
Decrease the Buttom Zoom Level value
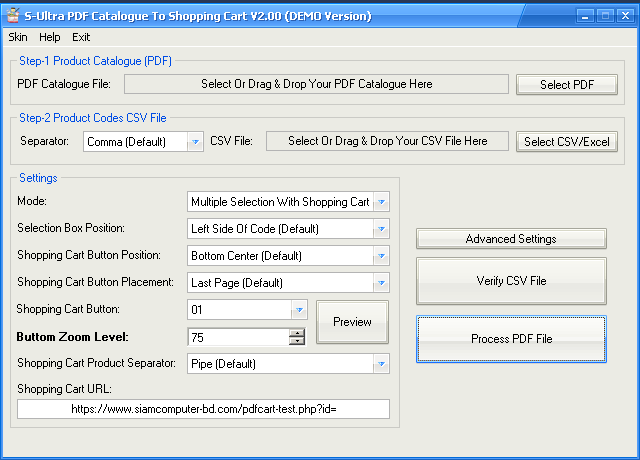(297, 341)
